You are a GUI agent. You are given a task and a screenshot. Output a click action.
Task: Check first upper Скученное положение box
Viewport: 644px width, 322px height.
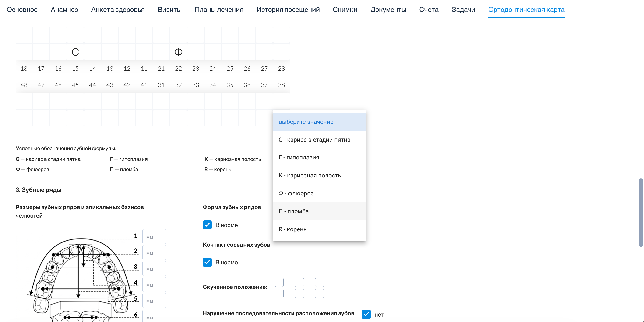pyautogui.click(x=279, y=282)
